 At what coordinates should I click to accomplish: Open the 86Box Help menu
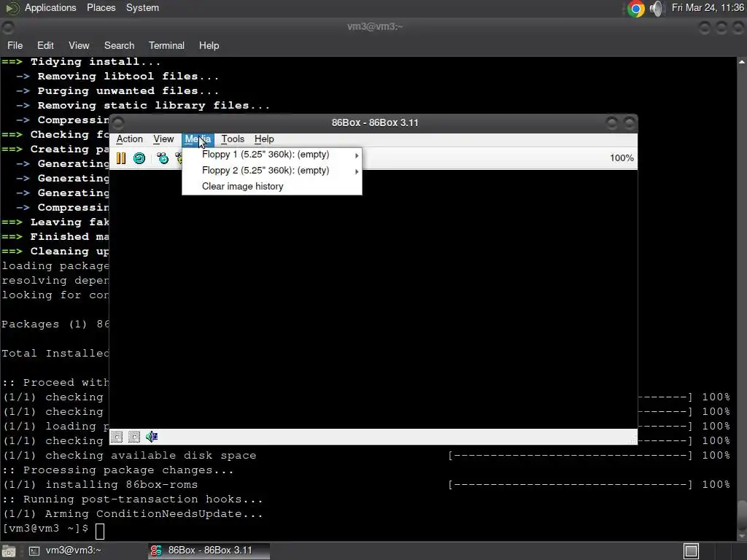click(x=264, y=139)
